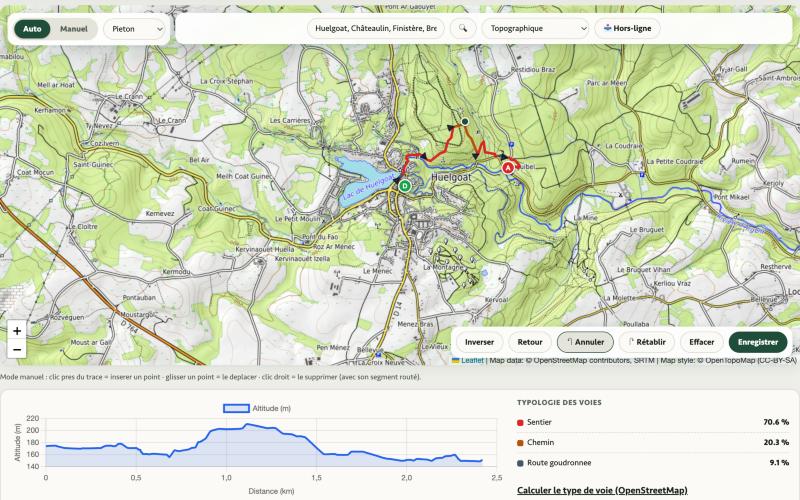Click the Sentier 70.6 % value
800x500 pixels.
[776, 422]
